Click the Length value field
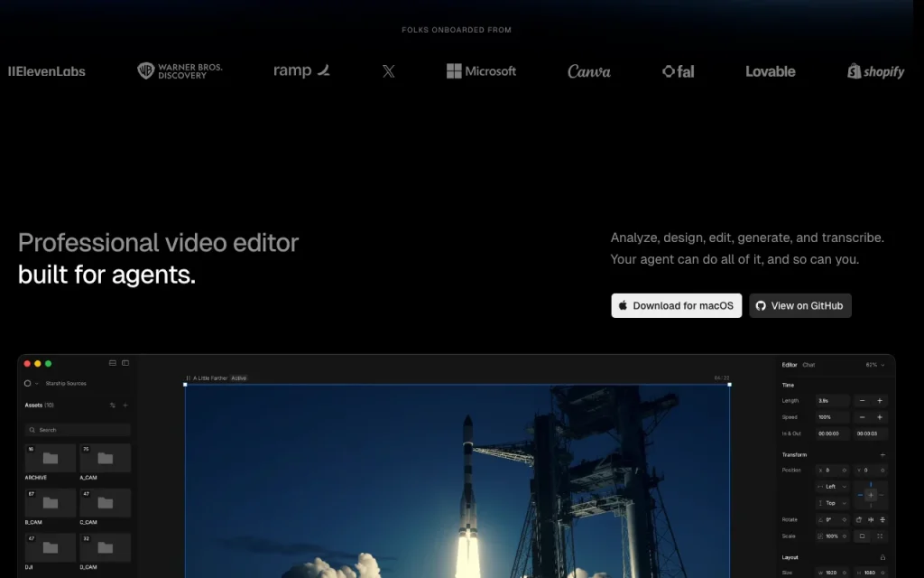This screenshot has height=578, width=924. tap(832, 400)
